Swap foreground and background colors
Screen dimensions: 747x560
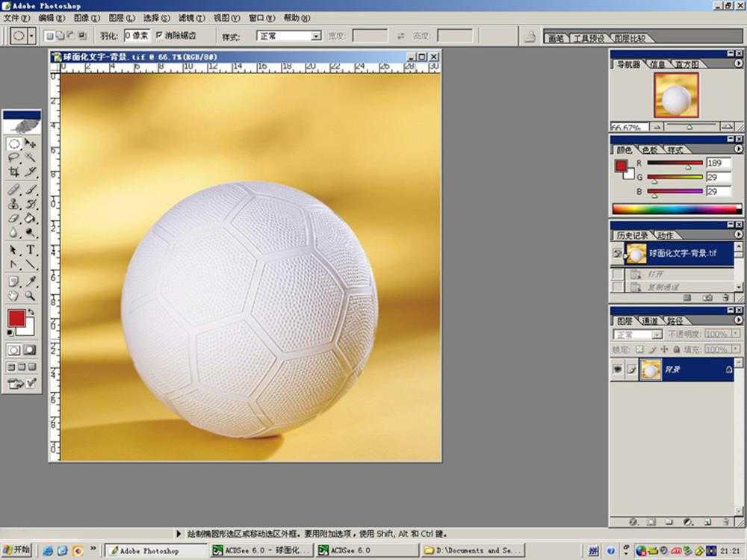click(31, 312)
